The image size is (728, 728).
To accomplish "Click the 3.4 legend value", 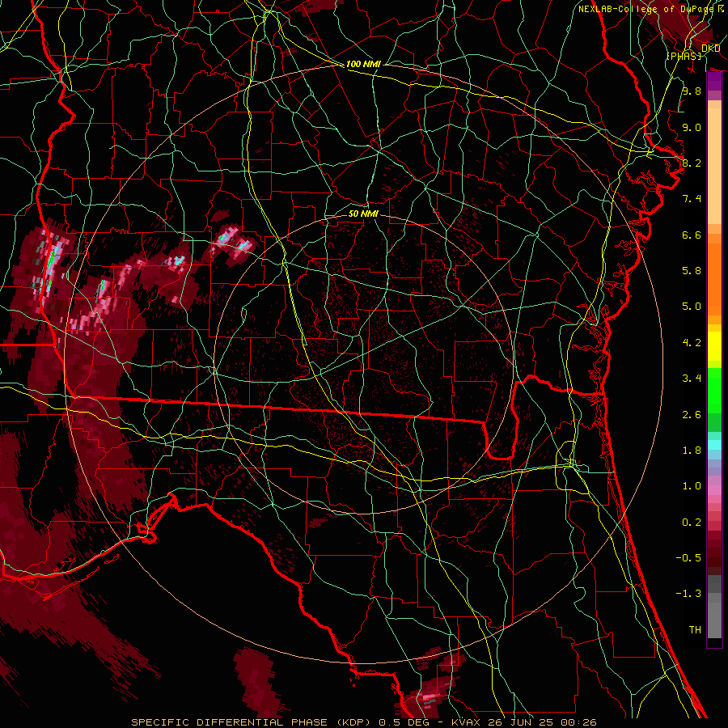I will pyautogui.click(x=692, y=379).
